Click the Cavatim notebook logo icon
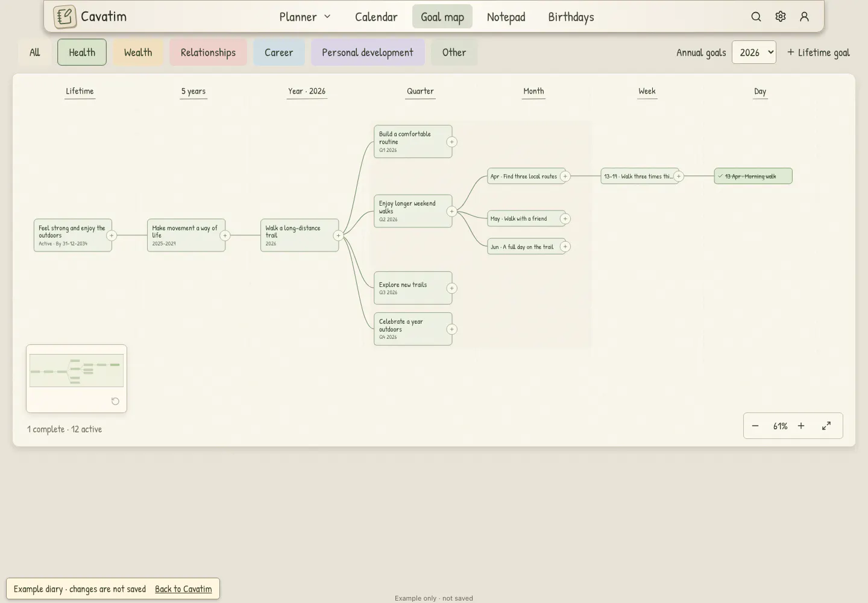The height and width of the screenshot is (603, 868). point(64,17)
